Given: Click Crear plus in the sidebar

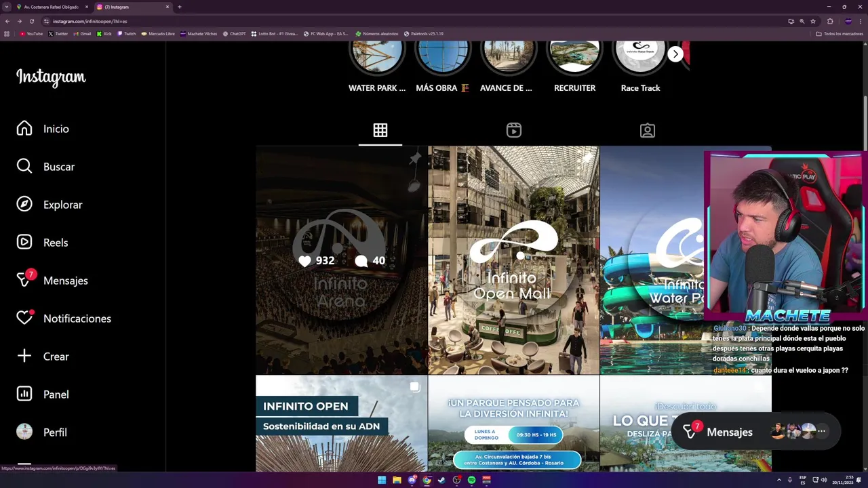Looking at the screenshot, I should pyautogui.click(x=43, y=357).
